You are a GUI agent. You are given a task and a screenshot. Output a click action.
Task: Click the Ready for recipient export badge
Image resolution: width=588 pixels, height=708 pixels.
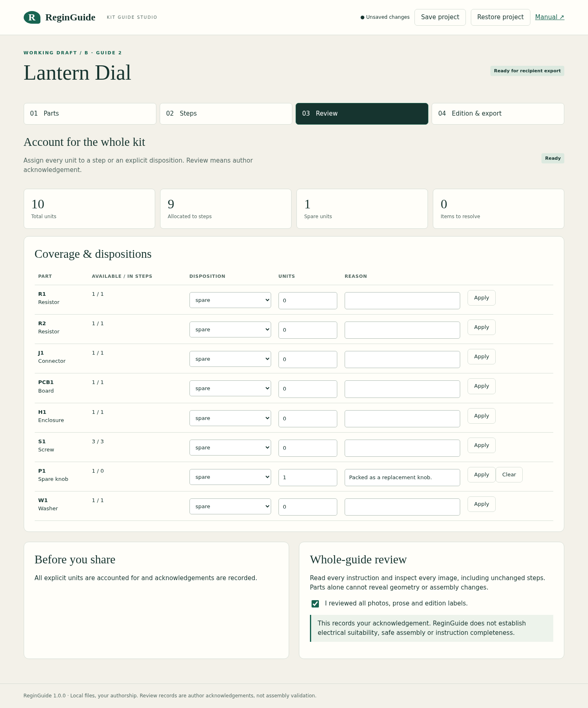pyautogui.click(x=527, y=71)
